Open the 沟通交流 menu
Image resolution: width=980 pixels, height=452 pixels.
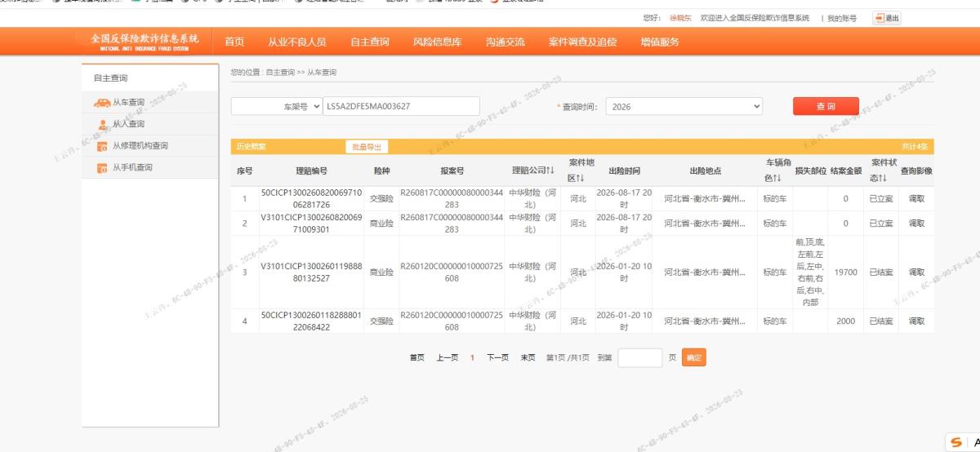click(505, 42)
